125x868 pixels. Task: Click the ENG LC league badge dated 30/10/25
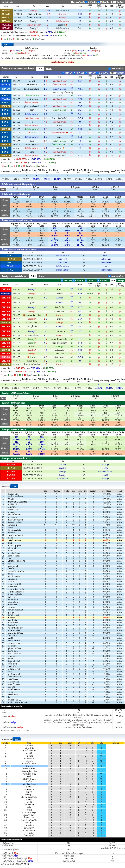tap(6, 357)
